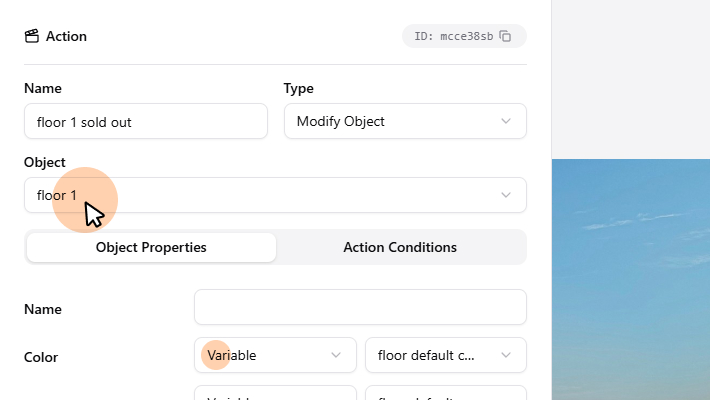Expand the Color Variable type dropdown
Screen dimensions: 710x400
[275, 355]
